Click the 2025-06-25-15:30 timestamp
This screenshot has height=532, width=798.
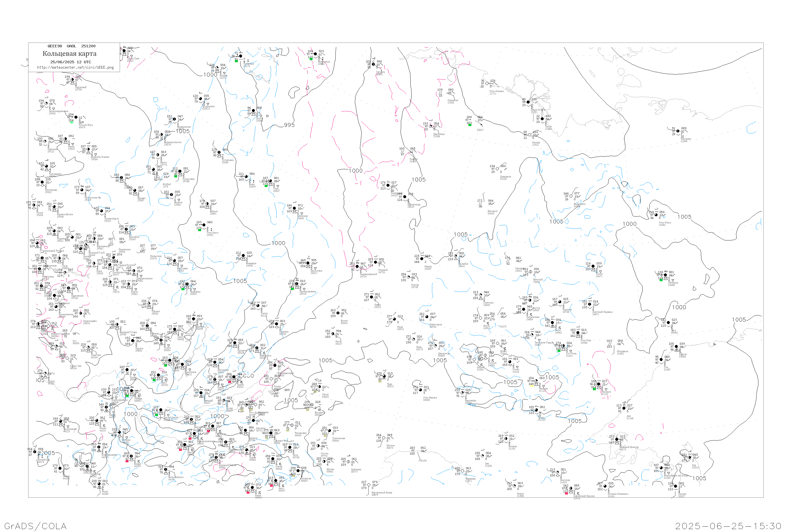pyautogui.click(x=728, y=526)
